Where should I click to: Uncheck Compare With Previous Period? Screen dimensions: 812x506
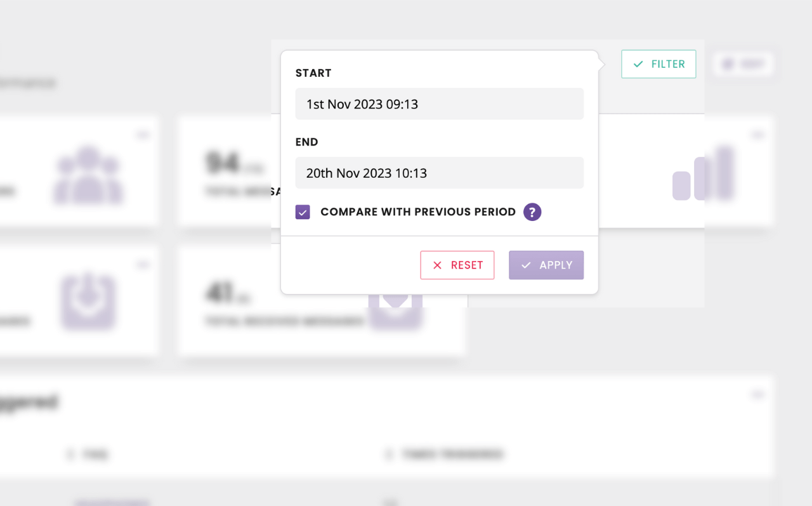(x=303, y=211)
